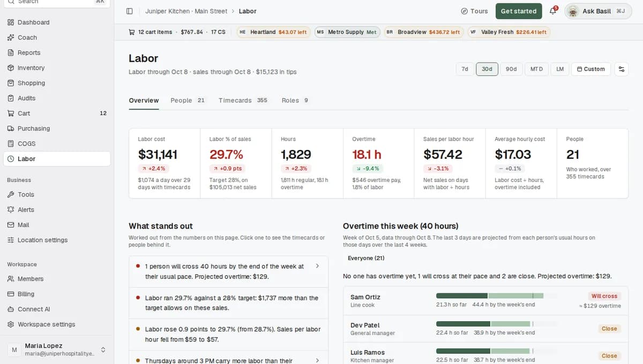This screenshot has width=643, height=364.
Task: Open filter settings icon next to Custom
Action: coord(622,69)
